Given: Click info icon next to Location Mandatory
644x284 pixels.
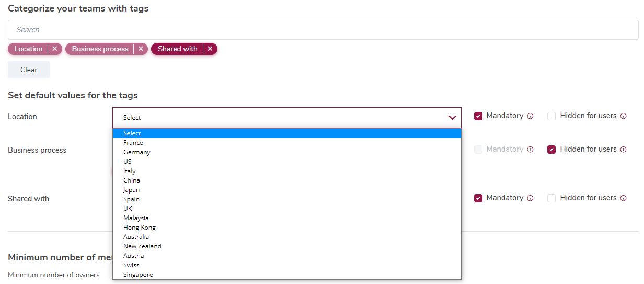Looking at the screenshot, I should (x=530, y=116).
